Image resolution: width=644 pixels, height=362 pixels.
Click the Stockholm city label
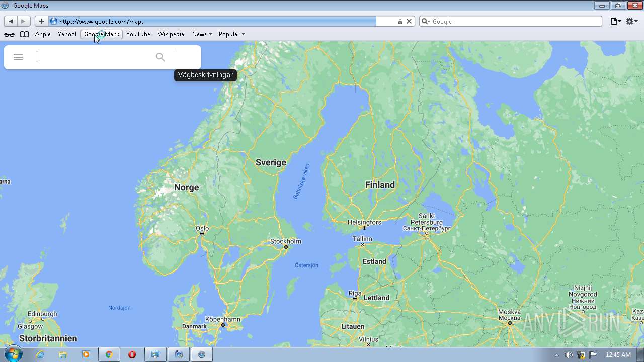[x=286, y=241]
